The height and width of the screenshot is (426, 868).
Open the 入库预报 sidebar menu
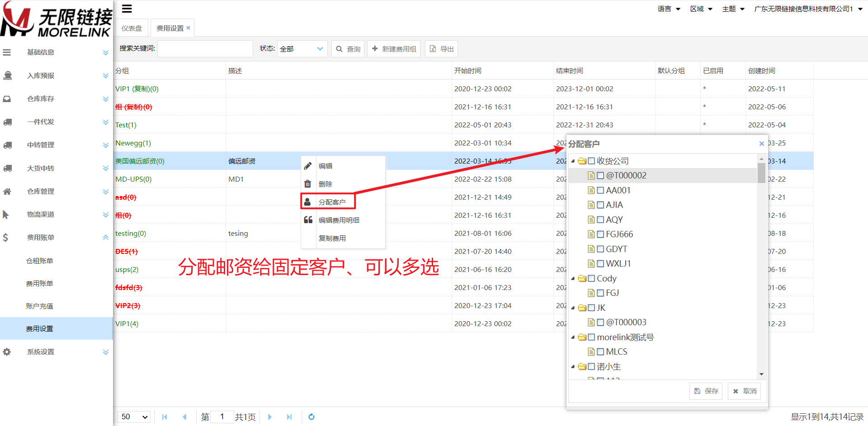(56, 75)
